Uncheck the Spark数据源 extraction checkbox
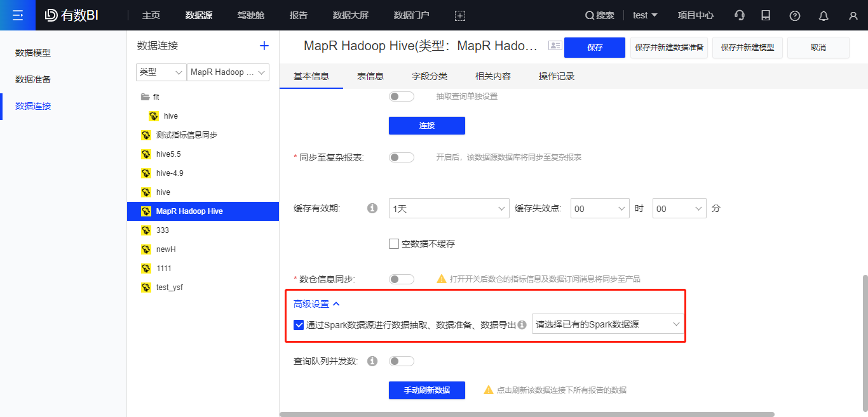The height and width of the screenshot is (417, 868). [x=299, y=325]
